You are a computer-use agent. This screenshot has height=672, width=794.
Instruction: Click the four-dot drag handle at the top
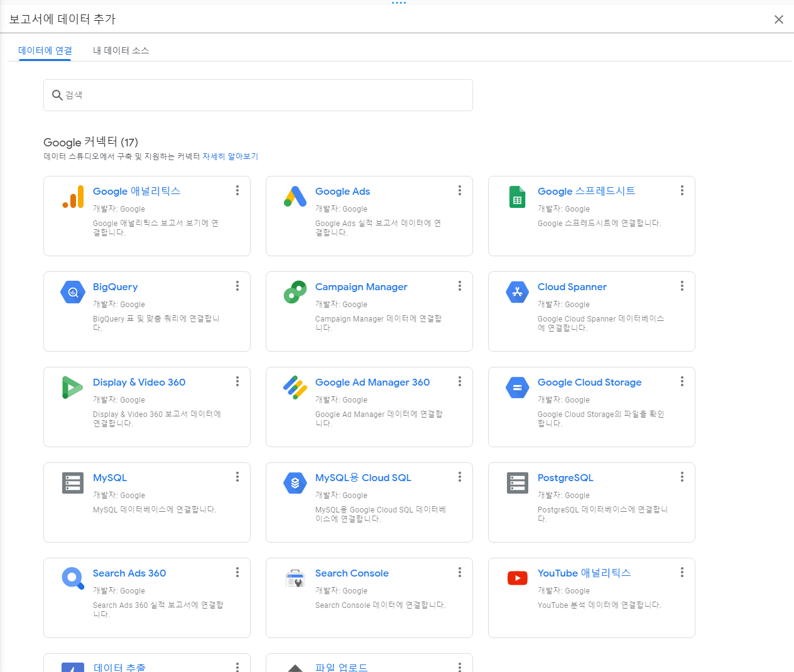click(x=399, y=3)
